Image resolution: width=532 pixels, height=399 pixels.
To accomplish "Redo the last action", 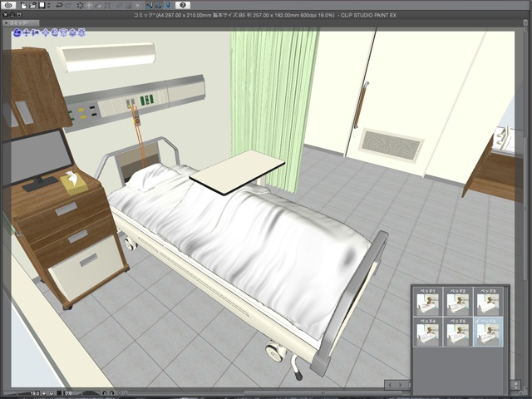I will (68, 6).
